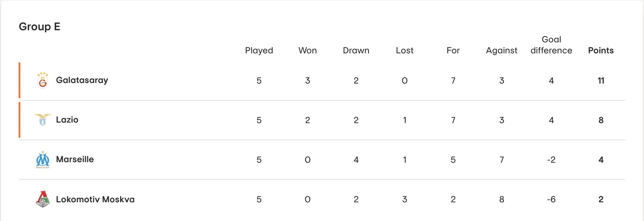Click the Against column header
Image resolution: width=644 pixels, height=221 pixels.
(502, 51)
